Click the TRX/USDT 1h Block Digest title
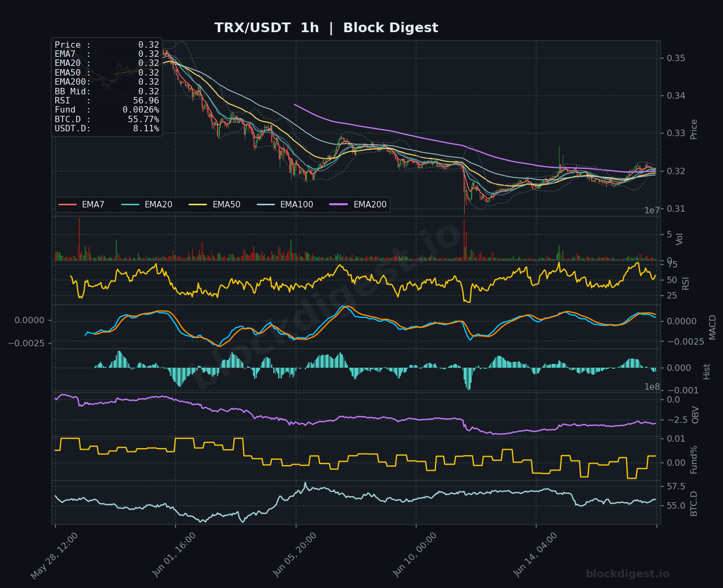723x588 pixels. [326, 28]
